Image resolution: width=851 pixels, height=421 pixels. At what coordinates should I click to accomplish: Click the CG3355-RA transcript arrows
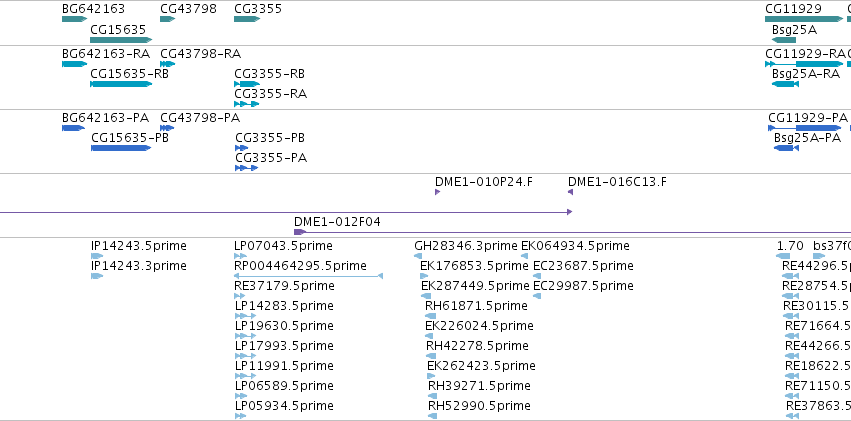pyautogui.click(x=247, y=104)
